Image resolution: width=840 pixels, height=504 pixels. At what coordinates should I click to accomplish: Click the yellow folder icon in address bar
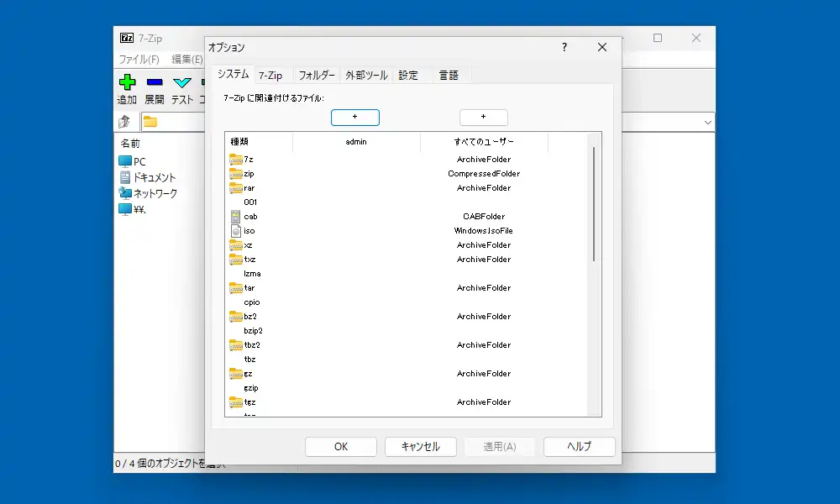150,122
